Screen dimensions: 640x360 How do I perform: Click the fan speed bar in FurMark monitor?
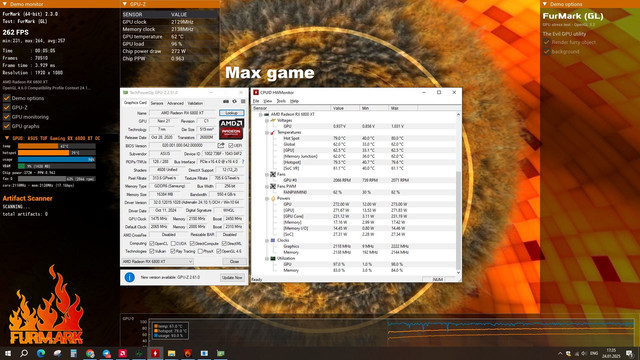click(56, 179)
